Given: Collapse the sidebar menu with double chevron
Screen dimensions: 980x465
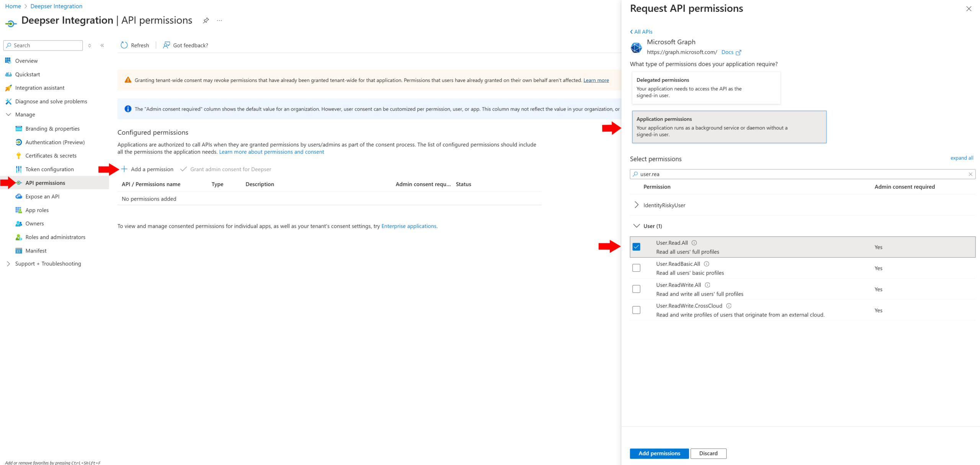Looking at the screenshot, I should [102, 46].
